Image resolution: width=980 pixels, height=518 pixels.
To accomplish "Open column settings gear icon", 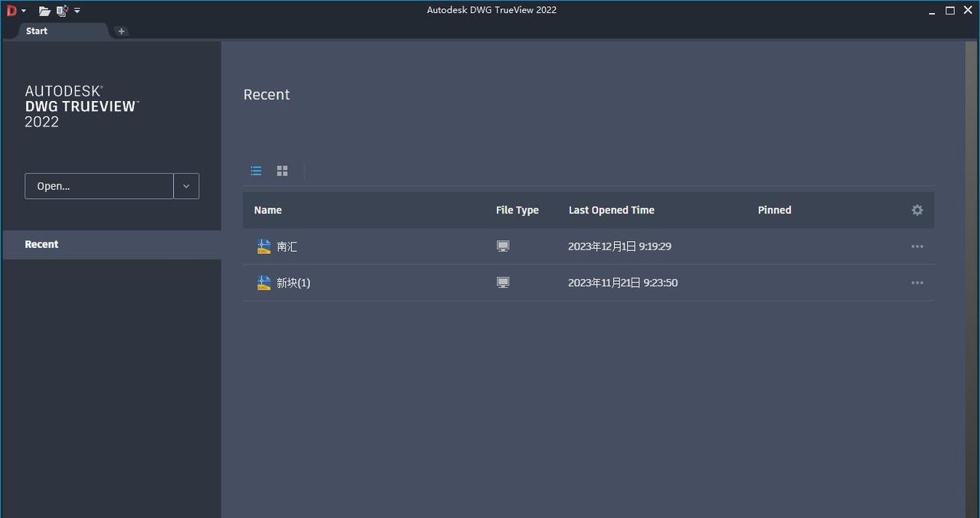I will (917, 210).
